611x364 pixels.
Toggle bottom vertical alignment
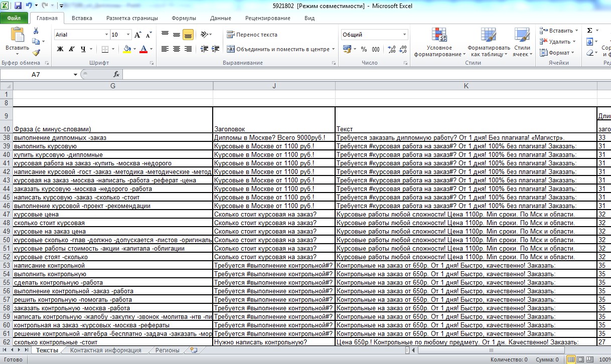pyautogui.click(x=188, y=35)
